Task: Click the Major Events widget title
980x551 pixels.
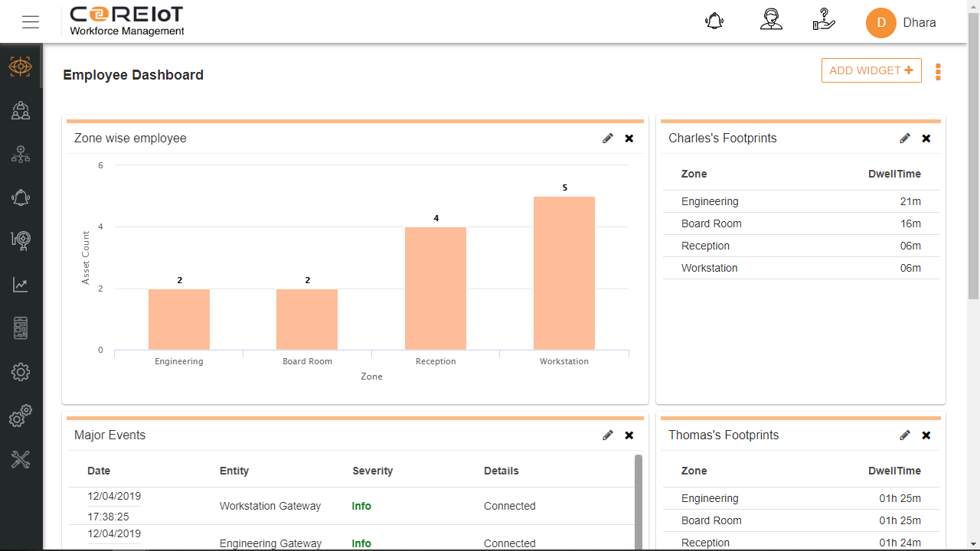Action: [109, 435]
